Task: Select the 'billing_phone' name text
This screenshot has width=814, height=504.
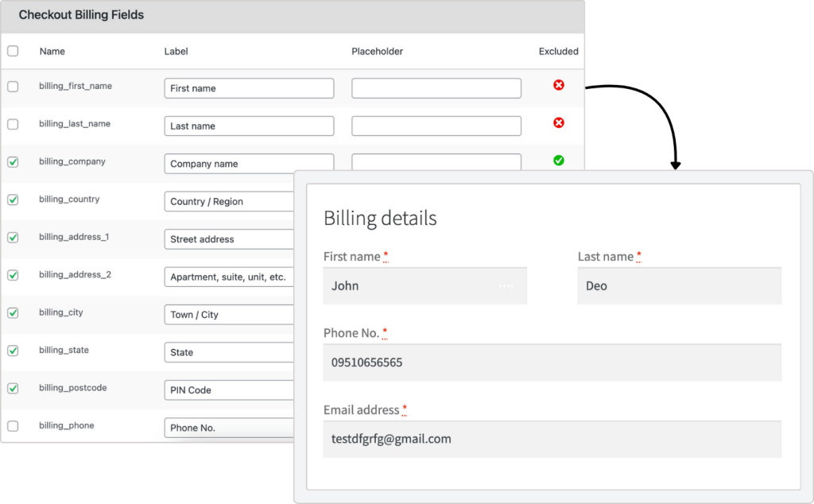Action: coord(67,425)
